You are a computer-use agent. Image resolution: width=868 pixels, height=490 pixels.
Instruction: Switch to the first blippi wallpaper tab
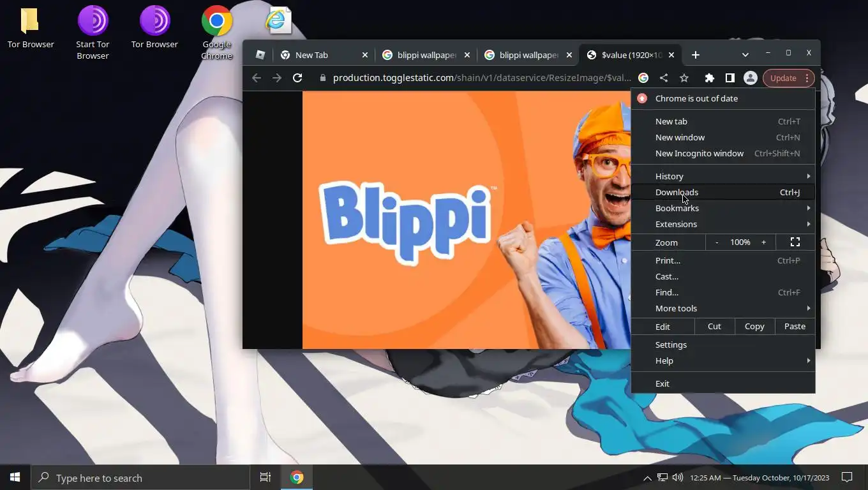click(426, 55)
